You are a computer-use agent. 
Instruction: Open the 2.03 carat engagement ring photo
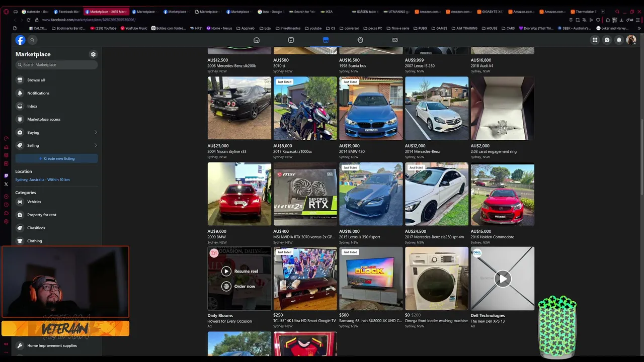click(x=503, y=108)
